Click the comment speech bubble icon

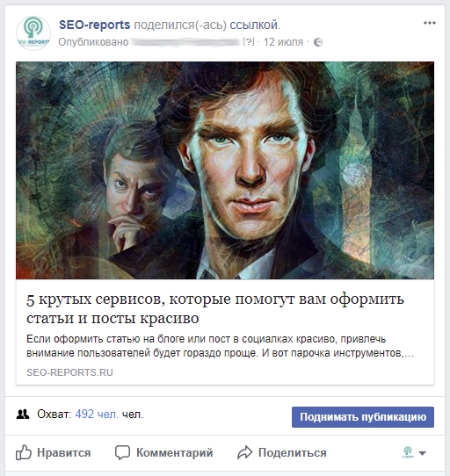pyautogui.click(x=122, y=452)
